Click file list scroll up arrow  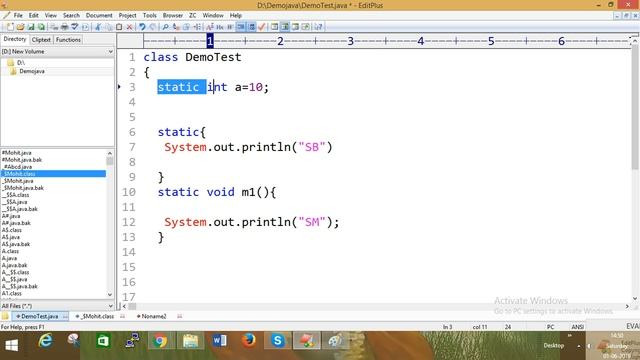[109, 153]
